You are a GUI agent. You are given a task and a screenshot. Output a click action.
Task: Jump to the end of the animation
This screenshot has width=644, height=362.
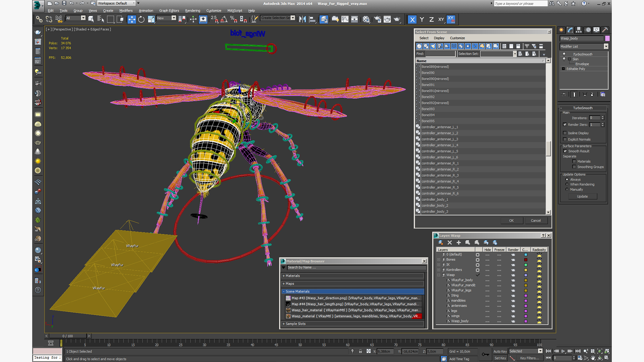tap(578, 351)
